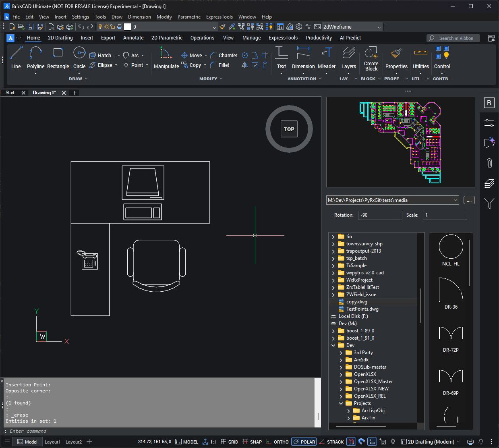Viewport: 499px width, 448px height.
Task: Click the Mleader annotation tool
Action: [x=327, y=58]
